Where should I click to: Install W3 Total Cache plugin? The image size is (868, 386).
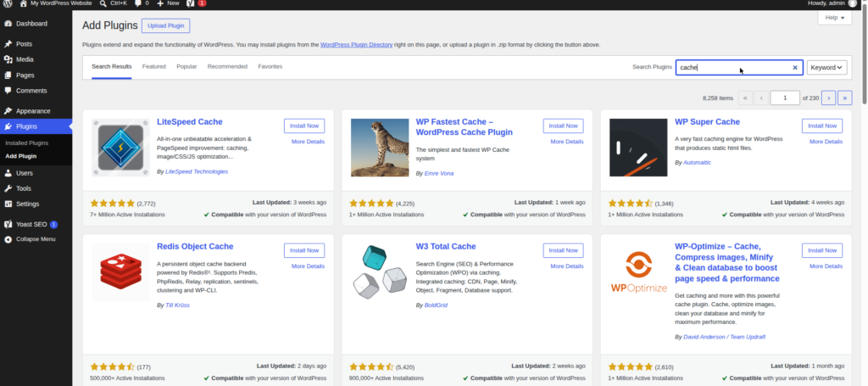click(x=563, y=250)
